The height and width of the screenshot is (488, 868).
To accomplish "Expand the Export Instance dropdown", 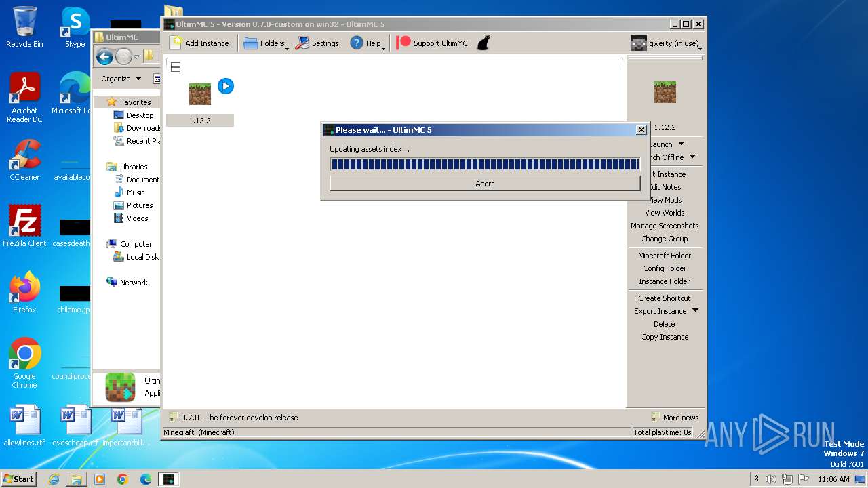I will 695,311.
